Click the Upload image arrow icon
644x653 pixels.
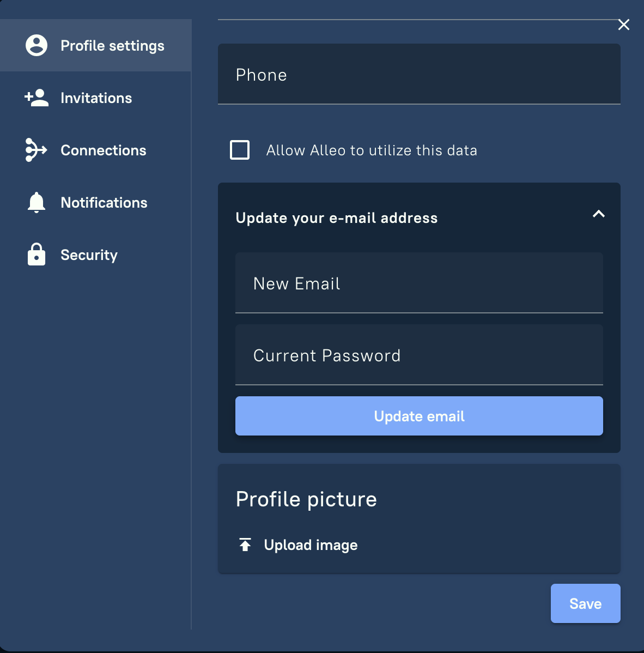[x=245, y=544]
